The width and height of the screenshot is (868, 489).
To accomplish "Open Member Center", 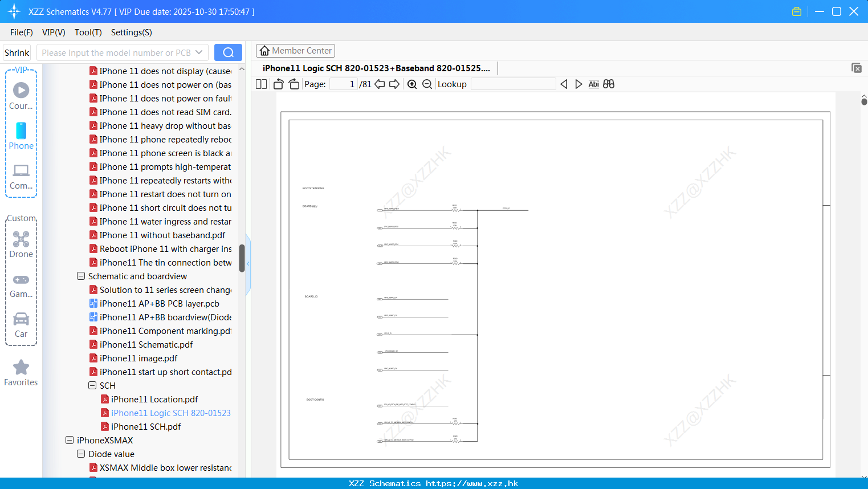I will tap(295, 51).
